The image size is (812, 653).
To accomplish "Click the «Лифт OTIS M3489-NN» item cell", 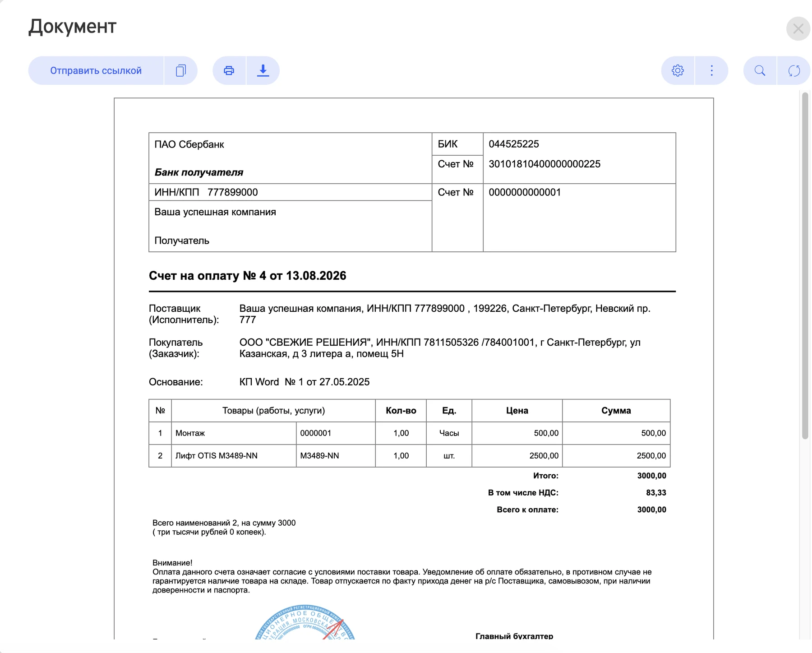I will [x=234, y=456].
